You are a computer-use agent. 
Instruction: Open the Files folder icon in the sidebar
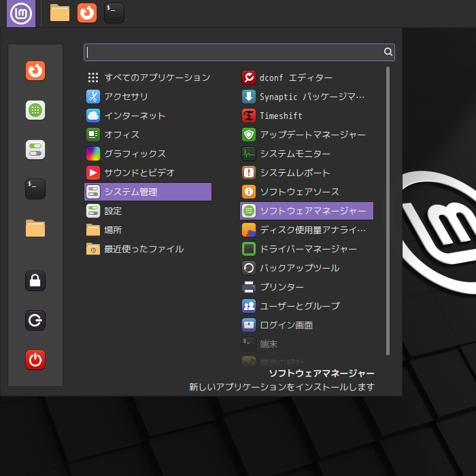[x=35, y=228]
